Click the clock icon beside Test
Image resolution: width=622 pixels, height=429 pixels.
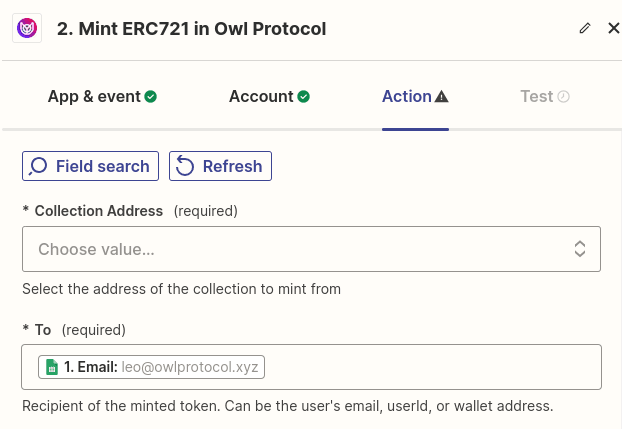564,97
